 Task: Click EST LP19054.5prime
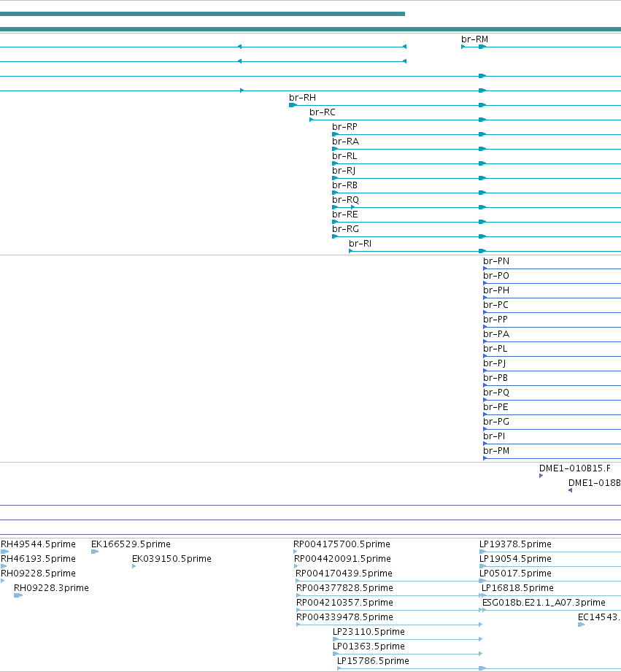pos(515,558)
